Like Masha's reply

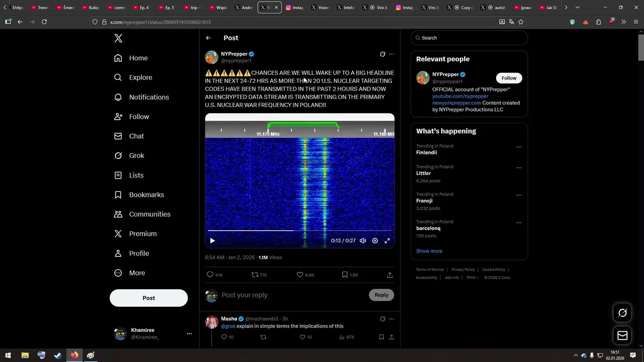click(x=305, y=337)
